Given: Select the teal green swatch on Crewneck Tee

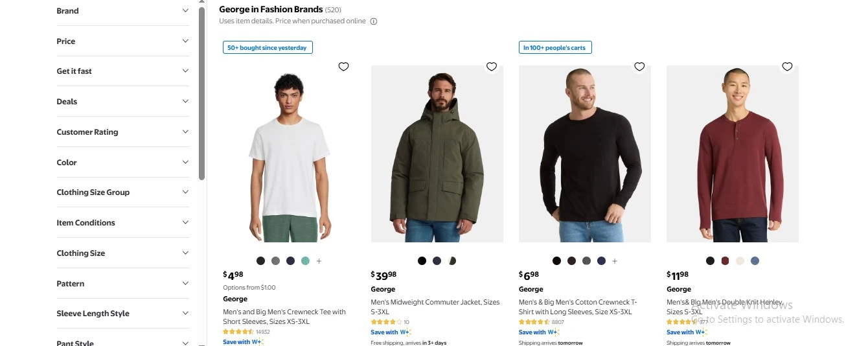Looking at the screenshot, I should coord(305,261).
